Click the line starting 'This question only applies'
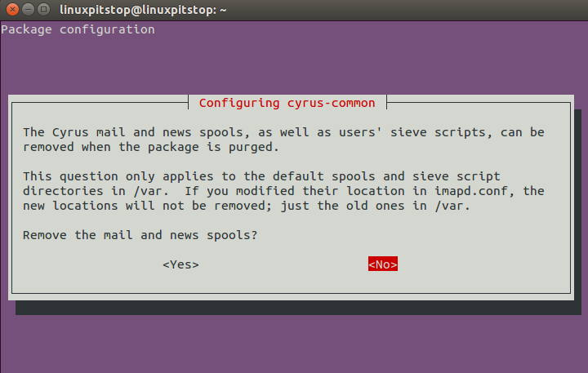 pyautogui.click(x=262, y=176)
